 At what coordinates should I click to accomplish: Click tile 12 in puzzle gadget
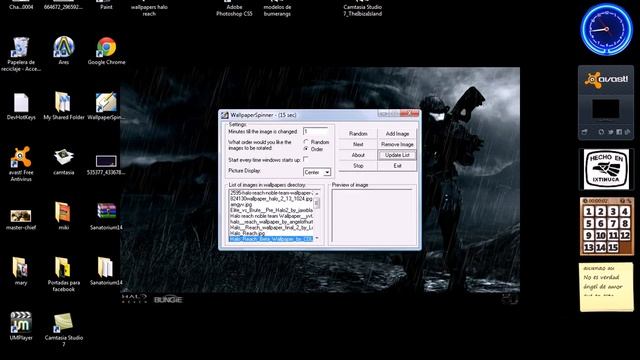625,236
